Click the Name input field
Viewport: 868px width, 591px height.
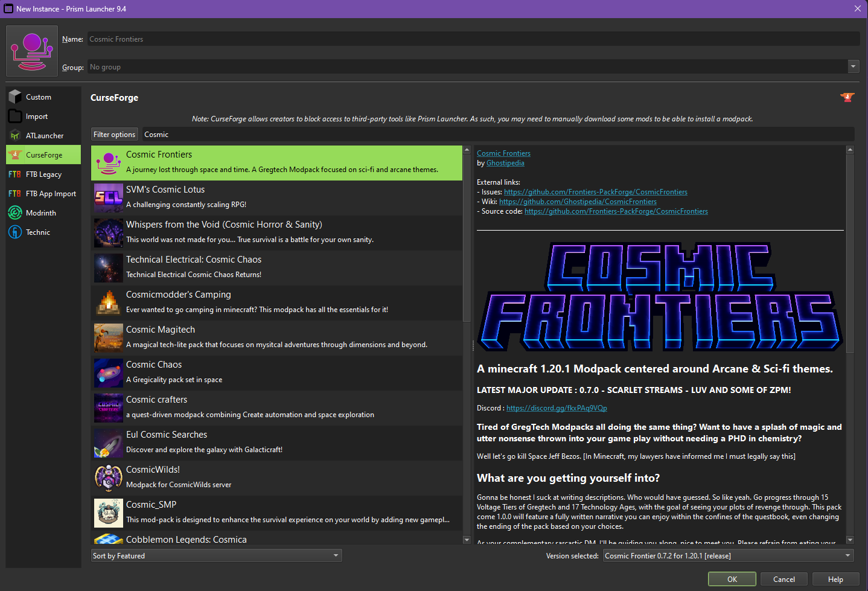[x=473, y=39]
